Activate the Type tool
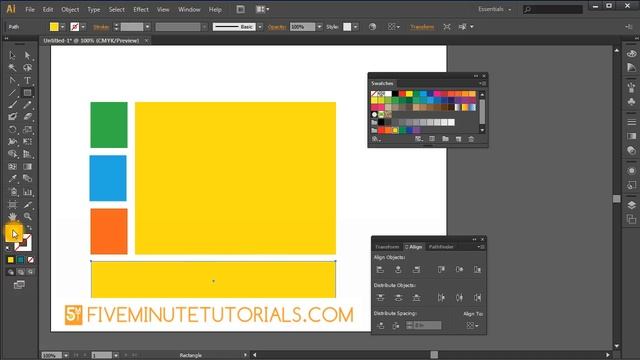The height and width of the screenshot is (360, 640). 27,80
